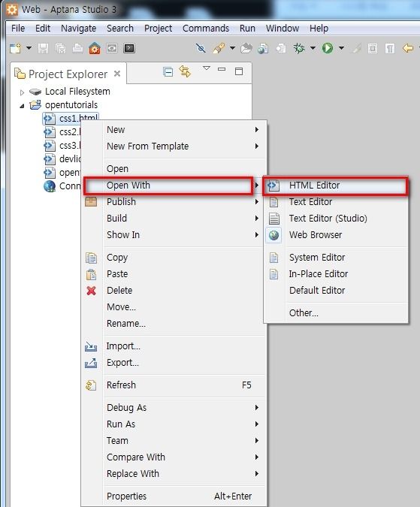Expand the Build submenu

coord(174,219)
